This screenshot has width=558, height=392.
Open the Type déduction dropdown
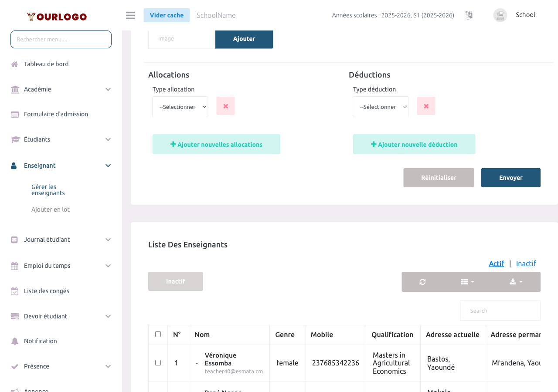click(381, 107)
